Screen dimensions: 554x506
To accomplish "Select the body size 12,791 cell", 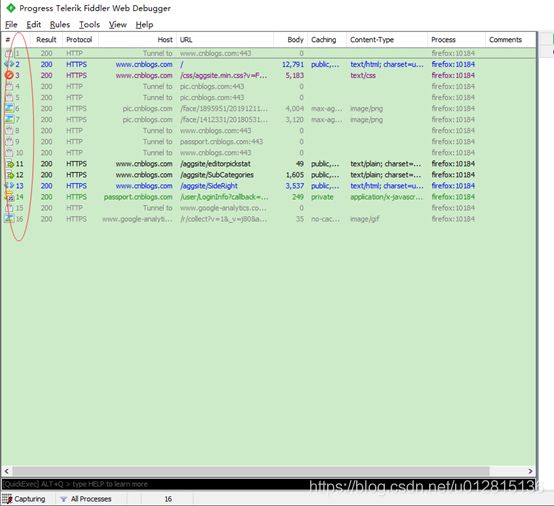I will (293, 64).
